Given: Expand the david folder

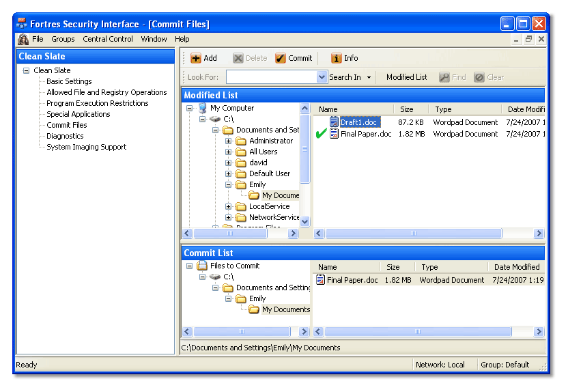Looking at the screenshot, I should (x=228, y=163).
